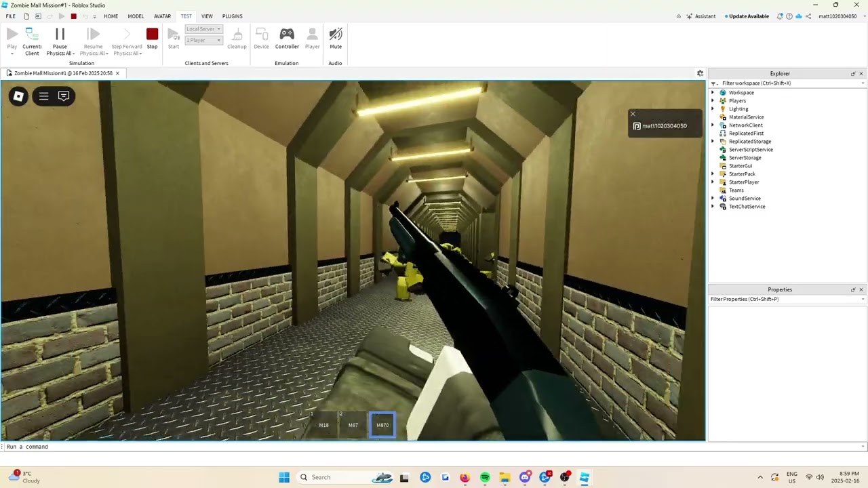
Task: Select the TEST ribbon tab
Action: (x=186, y=16)
